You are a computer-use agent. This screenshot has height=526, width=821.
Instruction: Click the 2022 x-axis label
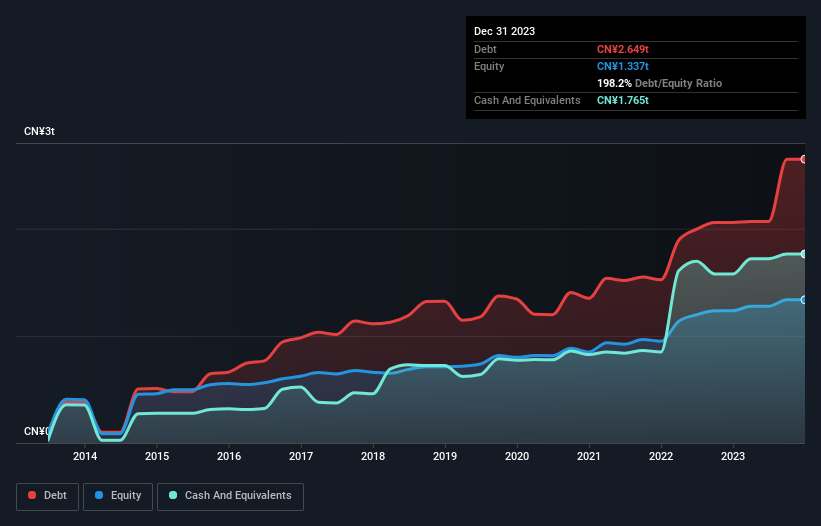point(661,456)
